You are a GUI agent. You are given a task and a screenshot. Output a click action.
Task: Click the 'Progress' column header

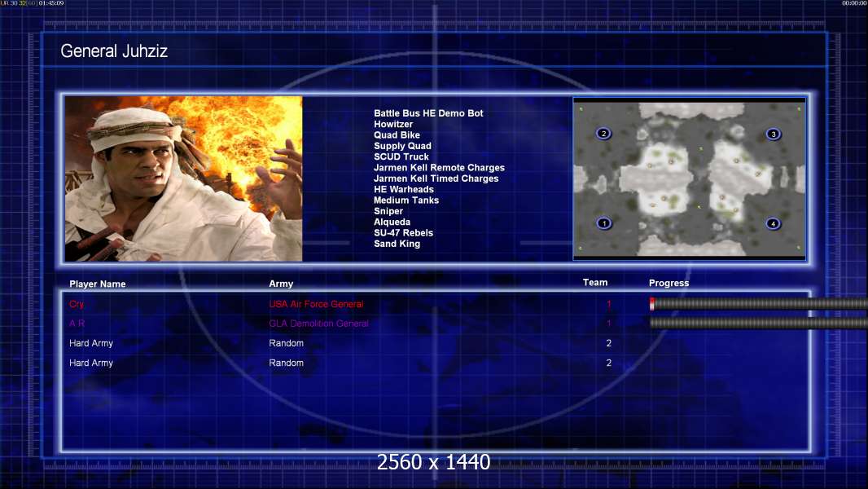click(669, 283)
